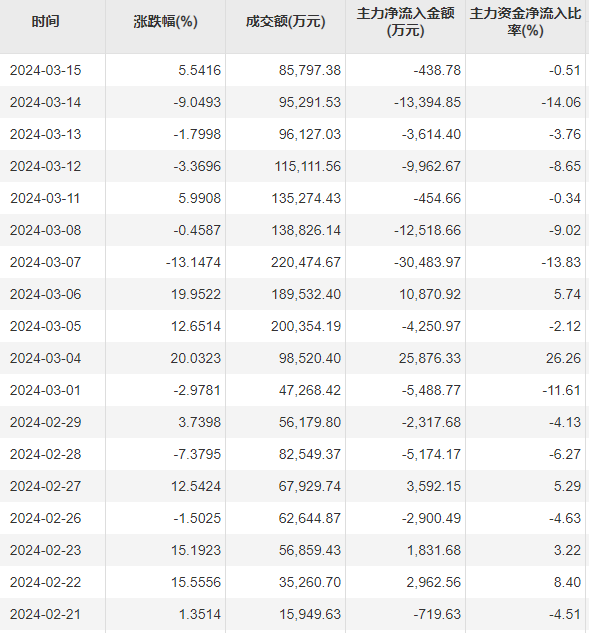Sort by 涨跌幅(%) column header
This screenshot has height=633, width=589.
tap(166, 22)
